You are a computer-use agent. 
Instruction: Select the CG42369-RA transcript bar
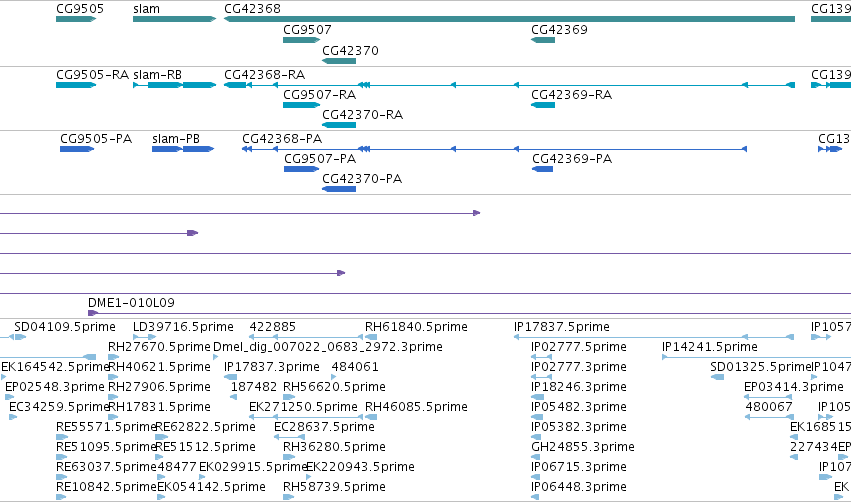pyautogui.click(x=543, y=105)
